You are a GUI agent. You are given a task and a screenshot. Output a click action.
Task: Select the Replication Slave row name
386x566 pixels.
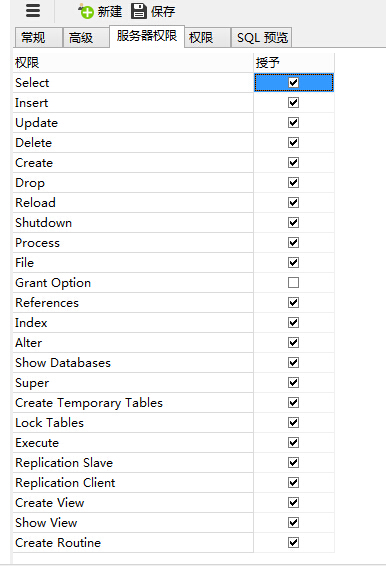[64, 463]
